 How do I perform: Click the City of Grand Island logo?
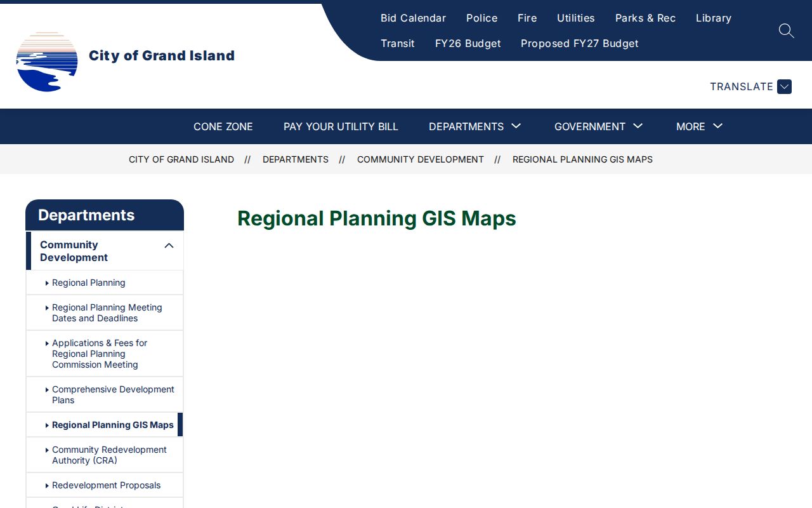click(x=47, y=62)
